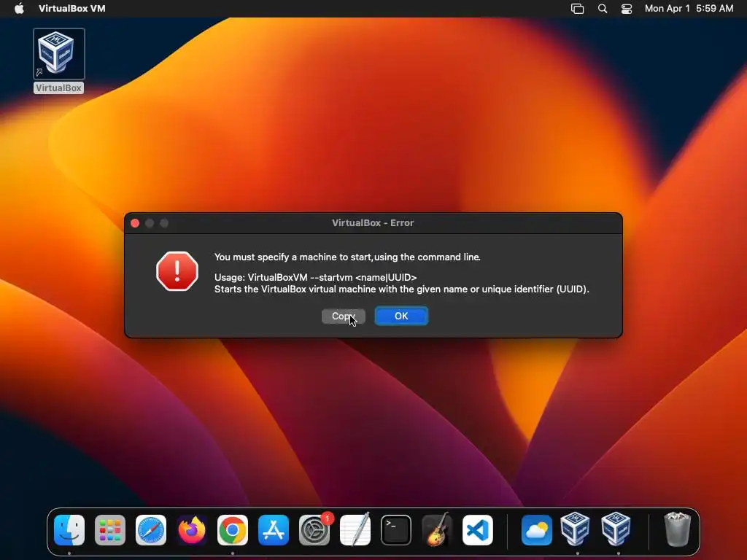Click the 'You must specify a machine' message
747x560 pixels.
click(347, 257)
